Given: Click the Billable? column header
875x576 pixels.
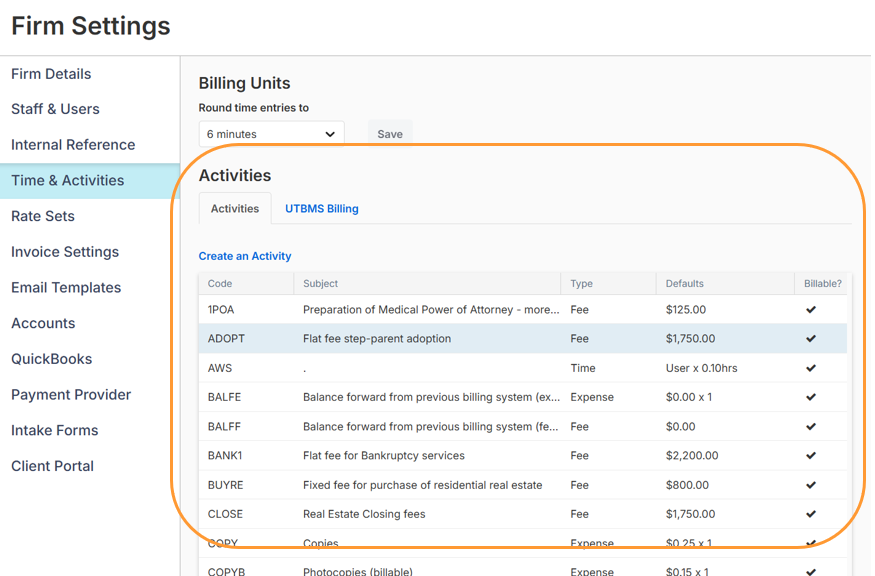Looking at the screenshot, I should point(822,284).
